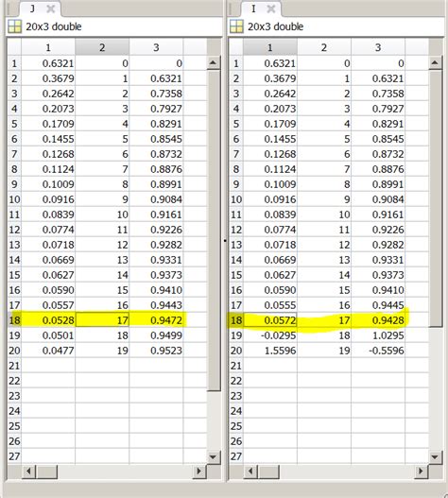Click cell 0.9472 in J panel
The width and height of the screenshot is (448, 498).
coord(156,320)
